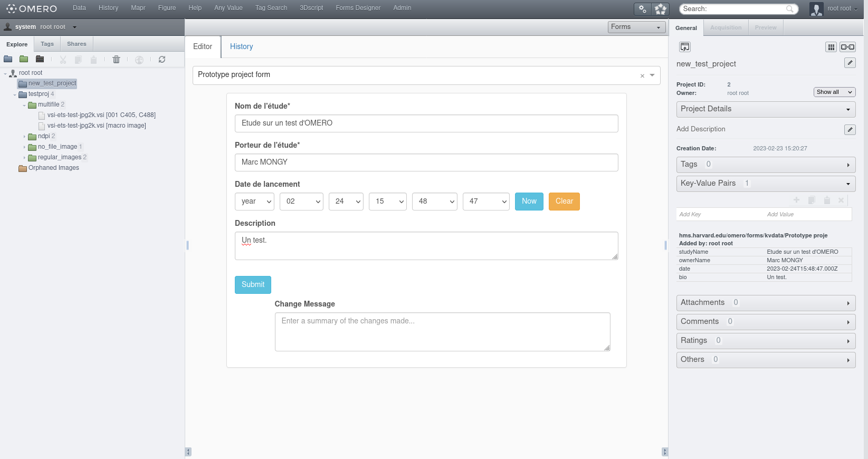
Task: Click the X delete key-value pairs icon
Action: (x=842, y=200)
